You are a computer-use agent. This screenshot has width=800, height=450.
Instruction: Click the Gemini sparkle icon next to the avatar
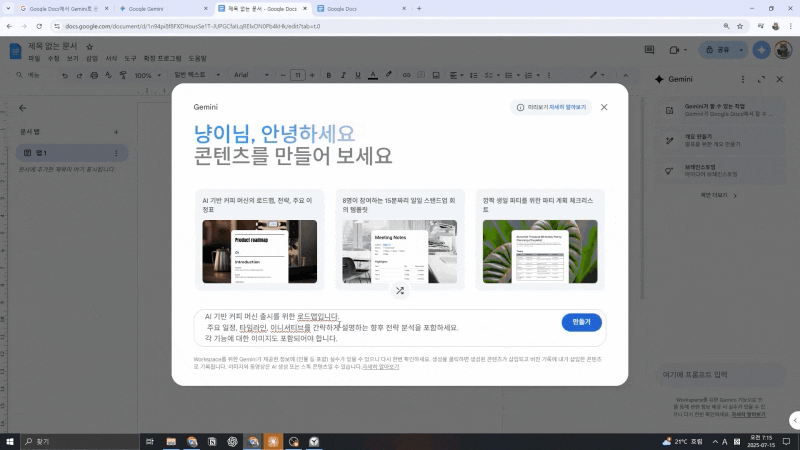[761, 50]
